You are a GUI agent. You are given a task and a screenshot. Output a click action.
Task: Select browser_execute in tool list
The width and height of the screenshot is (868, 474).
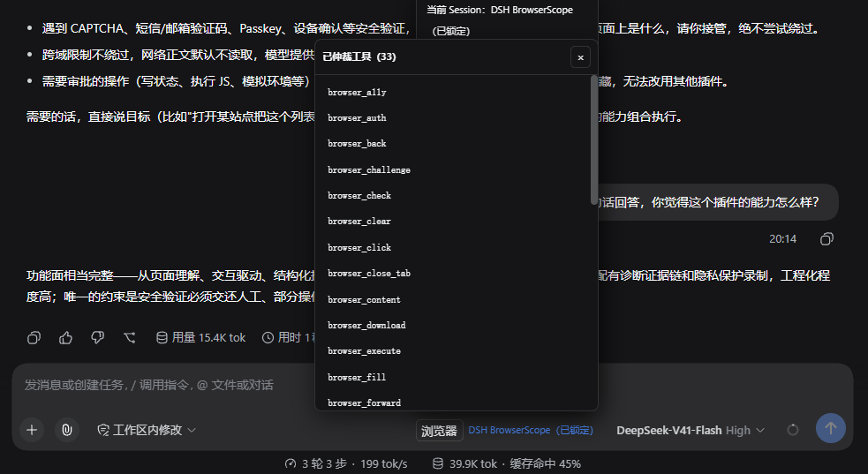[364, 351]
